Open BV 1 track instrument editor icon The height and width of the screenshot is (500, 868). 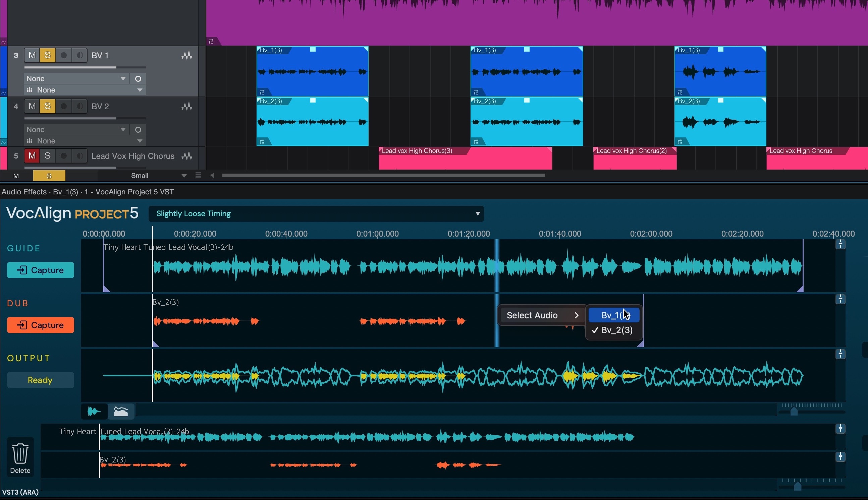[187, 55]
